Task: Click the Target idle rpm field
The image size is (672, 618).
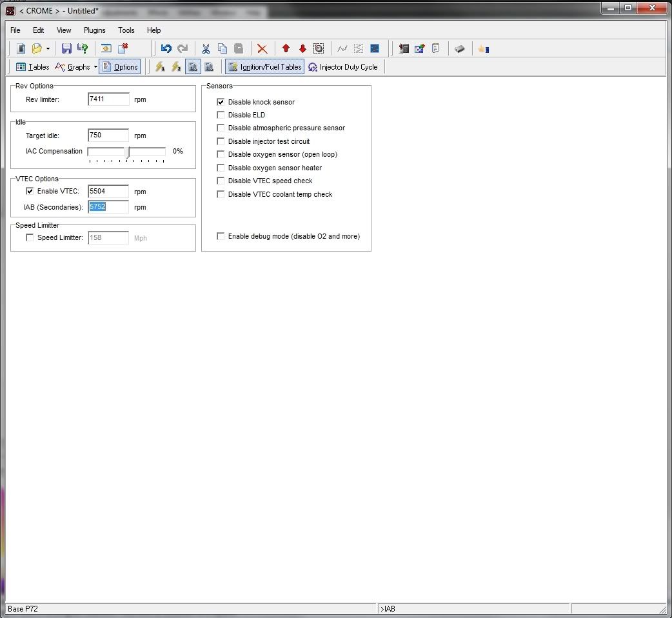Action: click(x=108, y=135)
